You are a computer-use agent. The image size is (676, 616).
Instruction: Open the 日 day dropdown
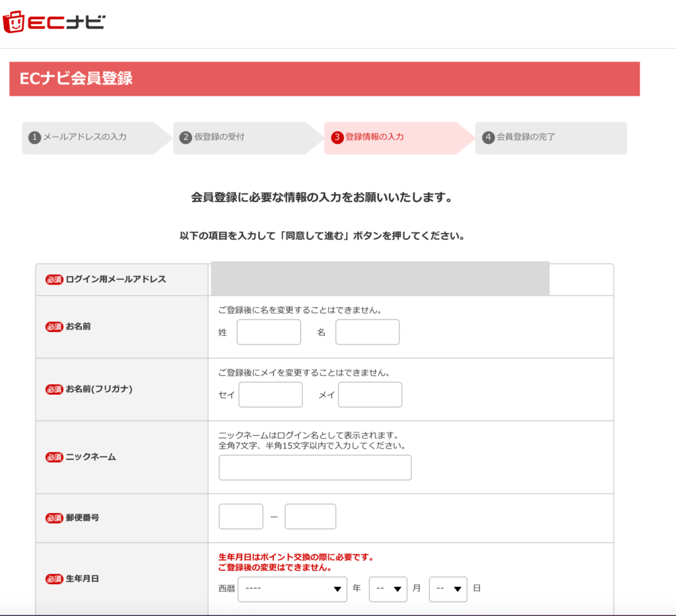448,589
